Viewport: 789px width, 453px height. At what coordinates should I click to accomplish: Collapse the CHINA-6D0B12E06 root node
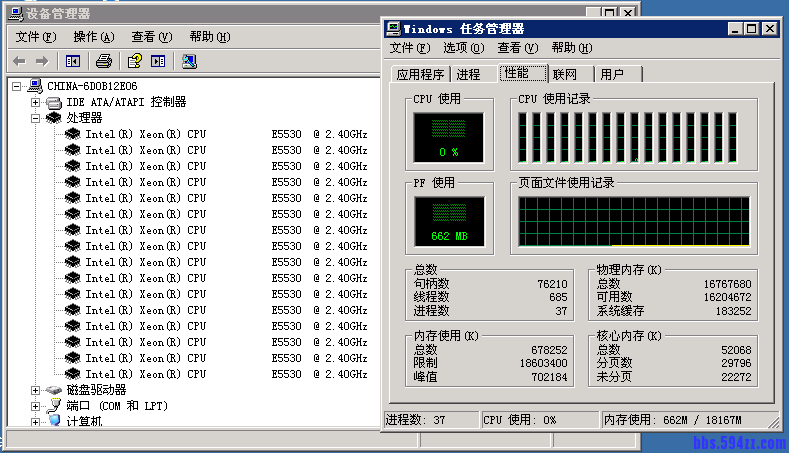[17, 87]
